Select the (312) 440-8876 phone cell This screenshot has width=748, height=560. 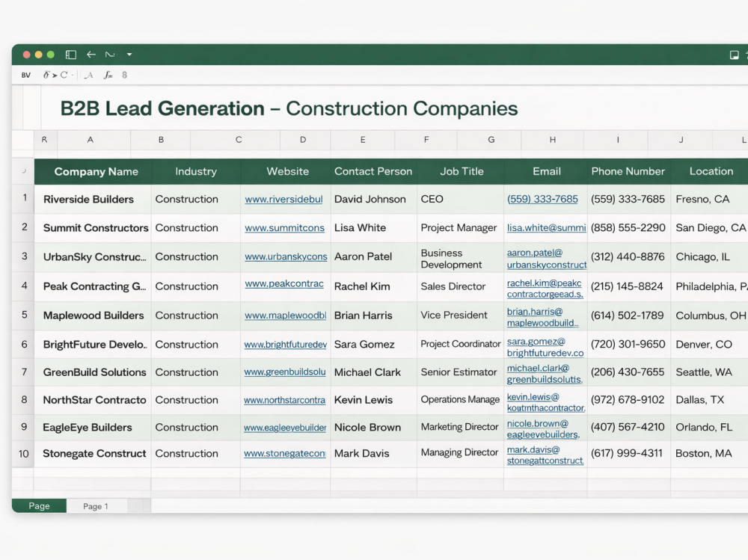pos(629,256)
